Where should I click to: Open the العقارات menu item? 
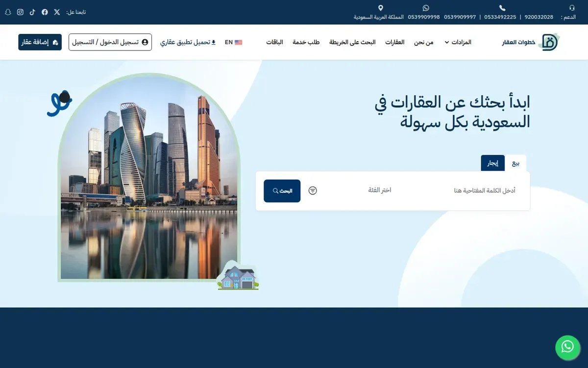pyautogui.click(x=395, y=42)
